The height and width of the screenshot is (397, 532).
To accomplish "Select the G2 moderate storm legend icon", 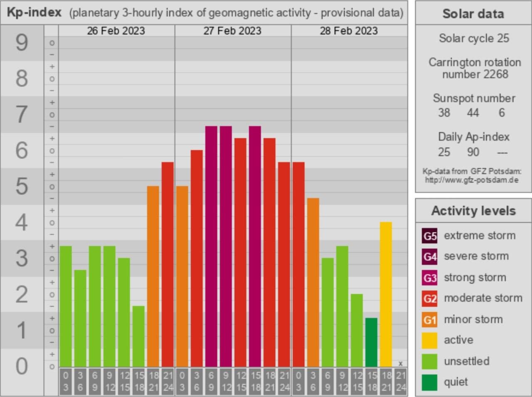I will click(x=430, y=298).
